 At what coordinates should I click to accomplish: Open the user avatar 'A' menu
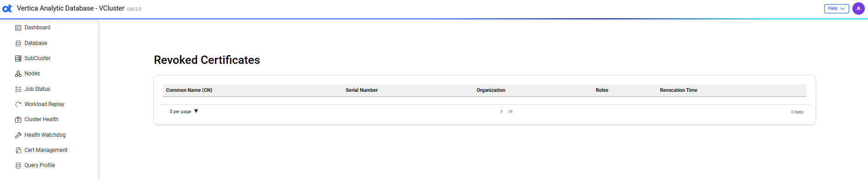click(x=858, y=8)
